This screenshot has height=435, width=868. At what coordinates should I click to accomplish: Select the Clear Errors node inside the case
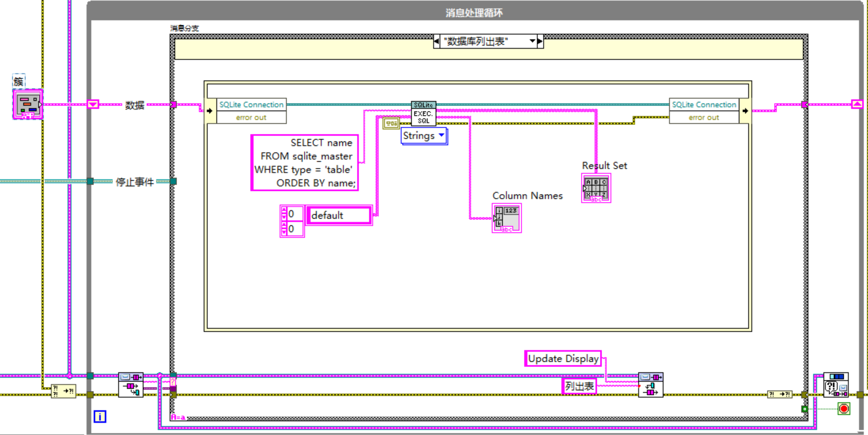click(x=779, y=394)
